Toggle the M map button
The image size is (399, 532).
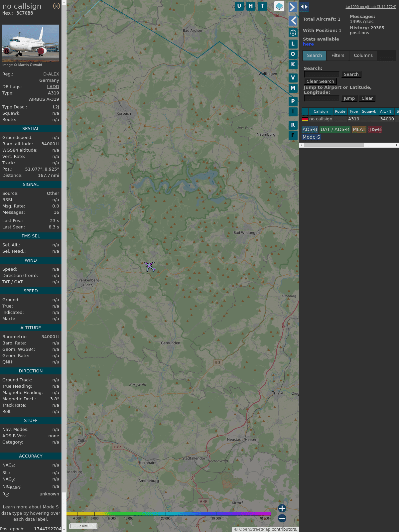pyautogui.click(x=293, y=88)
